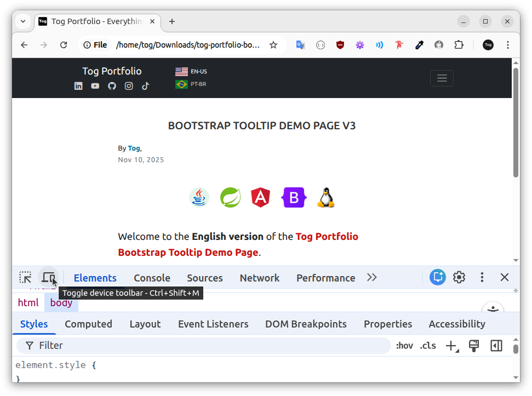The image size is (532, 396).
Task: Open DevTools settings gear
Action: pos(459,277)
